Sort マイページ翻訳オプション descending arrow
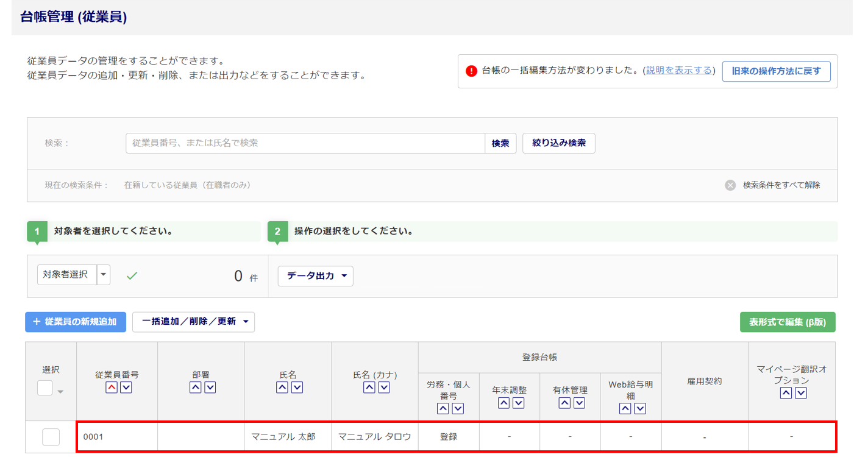This screenshot has height=457, width=868. pos(800,394)
